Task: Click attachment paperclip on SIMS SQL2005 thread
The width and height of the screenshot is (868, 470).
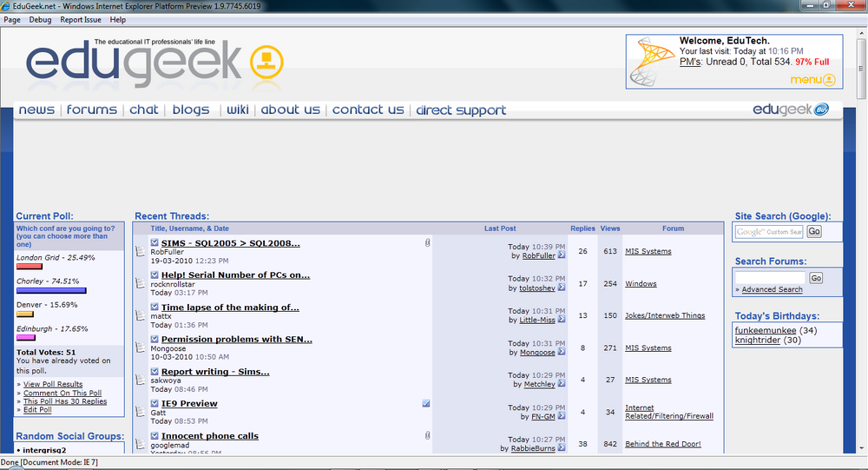Action: (427, 242)
